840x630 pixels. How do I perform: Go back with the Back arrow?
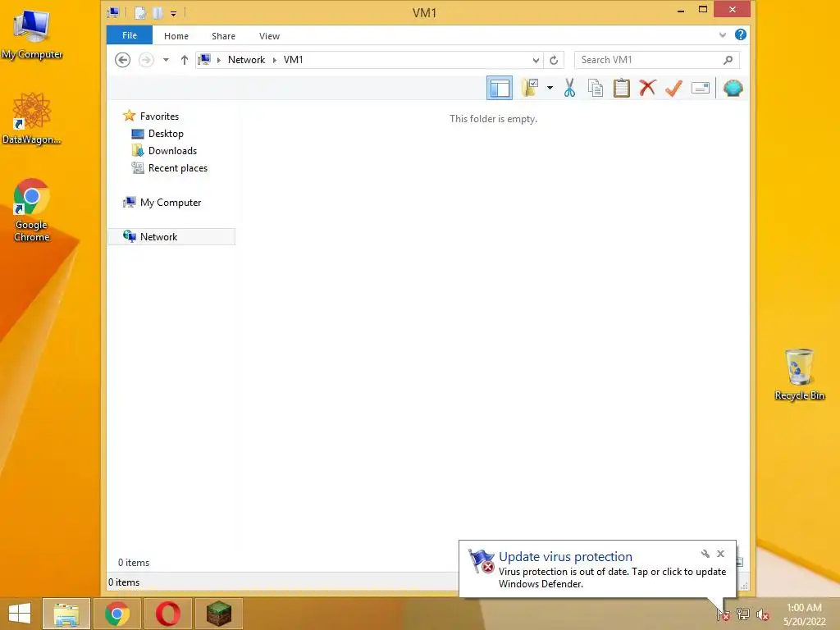pos(123,60)
